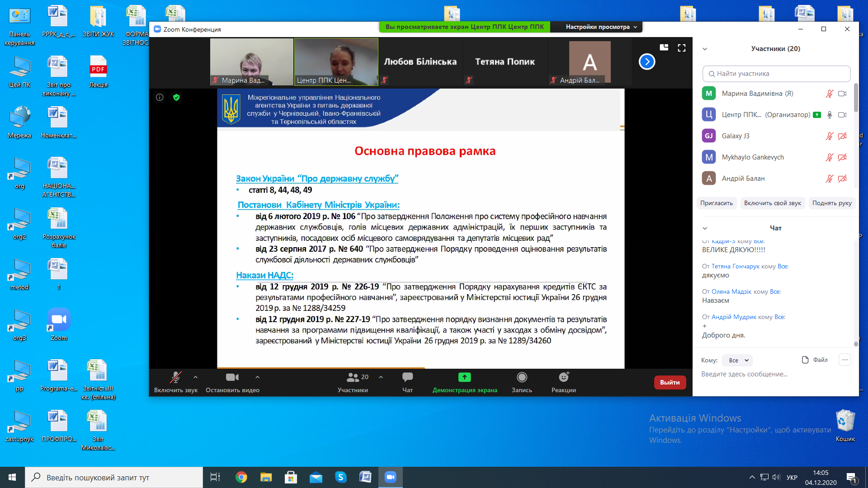Open Реакции reactions menu

(564, 382)
